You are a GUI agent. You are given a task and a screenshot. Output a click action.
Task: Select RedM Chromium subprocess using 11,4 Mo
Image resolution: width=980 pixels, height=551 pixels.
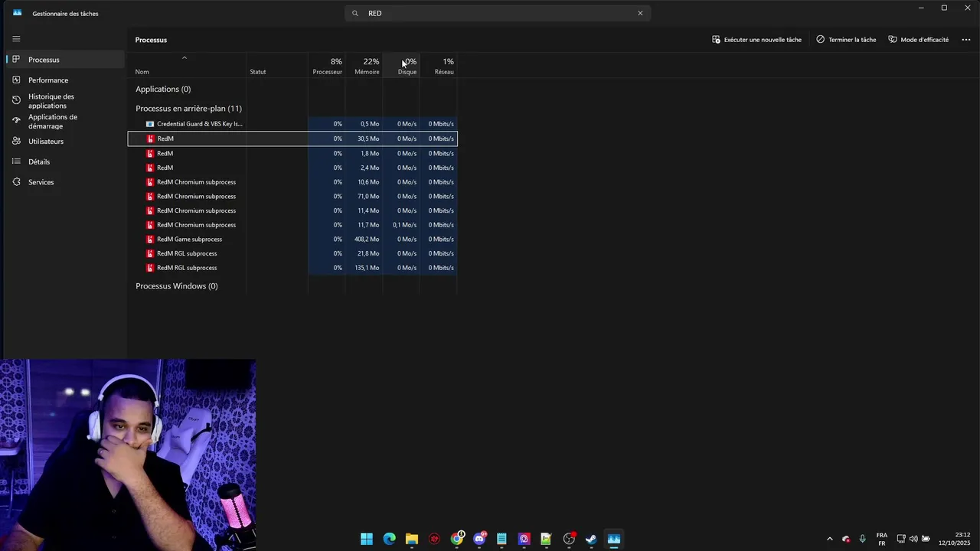(x=292, y=210)
